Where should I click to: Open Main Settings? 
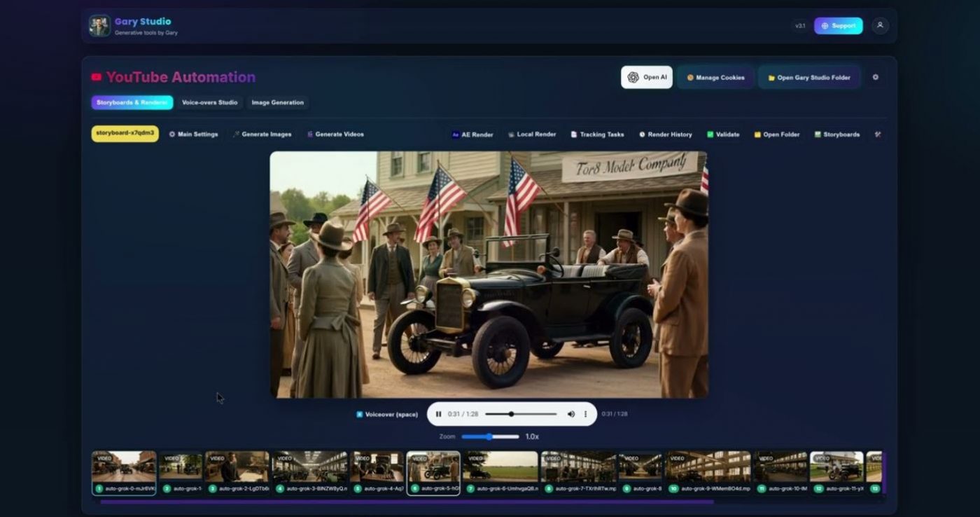point(194,135)
